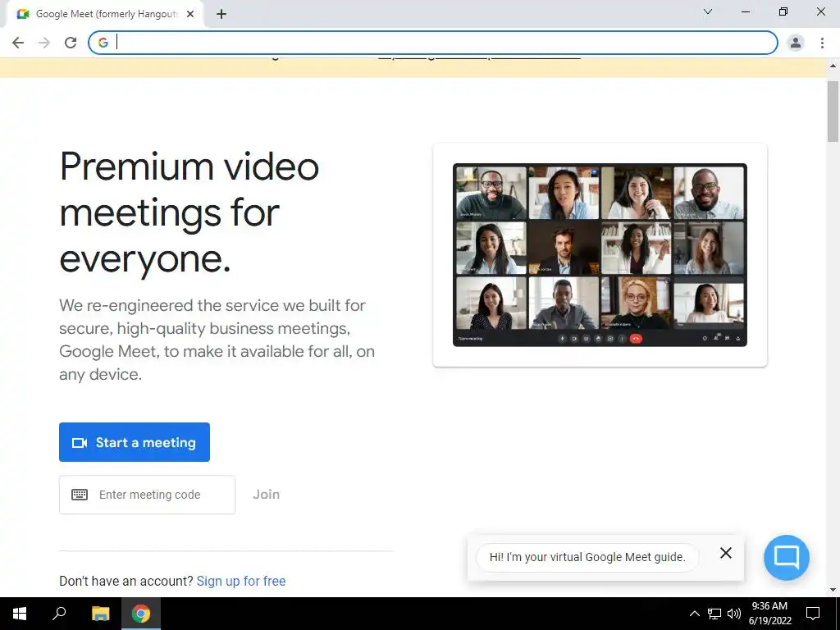Click the red hang-up button in preview
Screen dimensions: 840x630
pos(636,339)
